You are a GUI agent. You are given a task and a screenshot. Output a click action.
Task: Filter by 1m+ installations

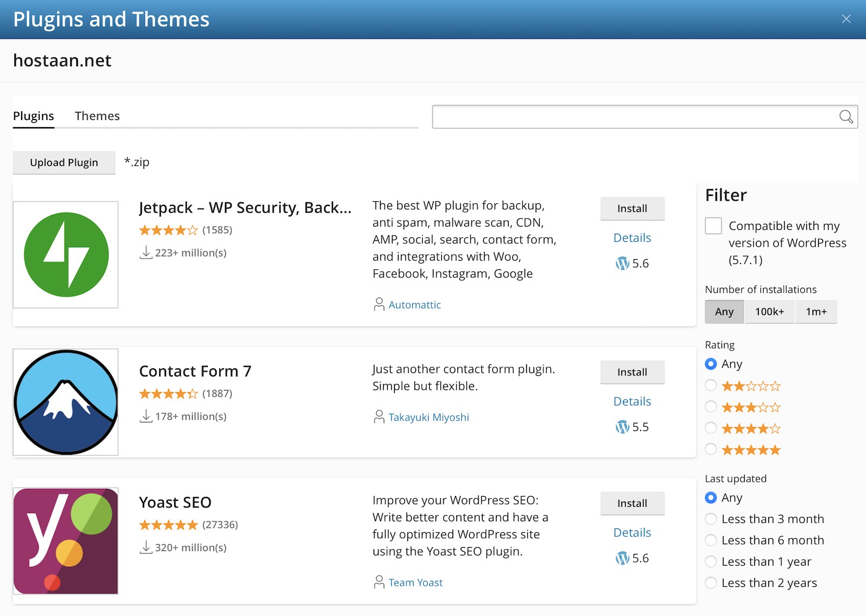click(x=816, y=312)
